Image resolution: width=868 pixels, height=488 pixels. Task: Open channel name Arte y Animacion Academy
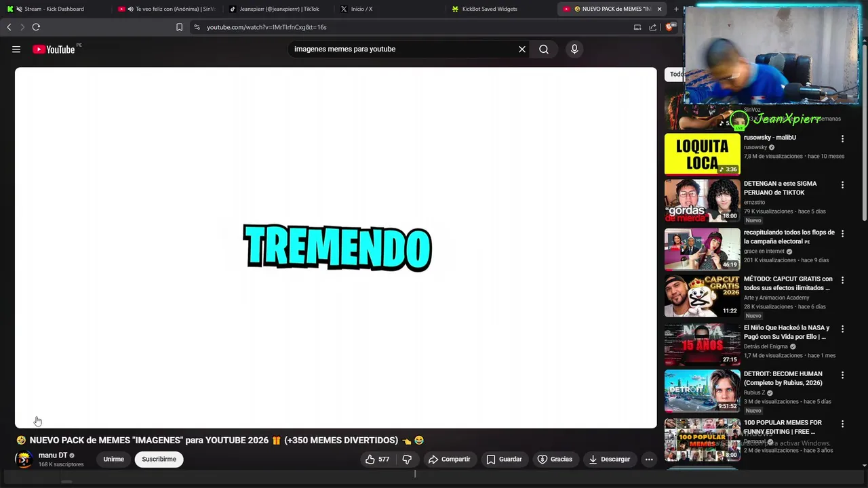pyautogui.click(x=776, y=298)
